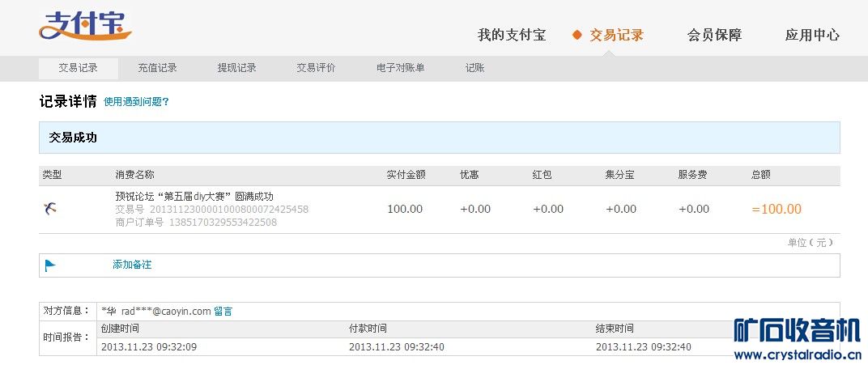Screen dimensions: 868x365
Task: Go to the 交易评价 tab
Action: tap(316, 68)
